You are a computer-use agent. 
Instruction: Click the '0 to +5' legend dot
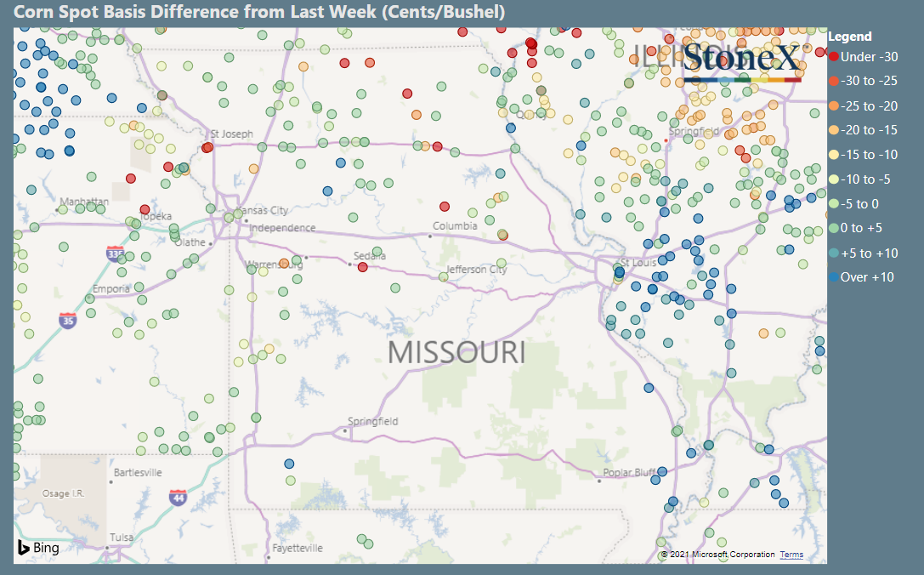tap(833, 228)
